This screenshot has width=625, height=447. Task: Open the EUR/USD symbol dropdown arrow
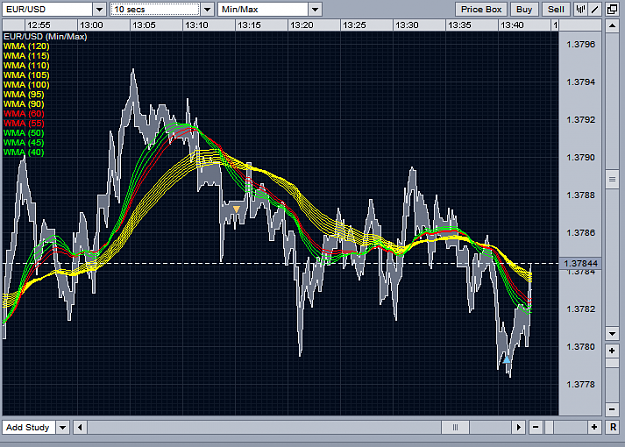[x=99, y=9]
